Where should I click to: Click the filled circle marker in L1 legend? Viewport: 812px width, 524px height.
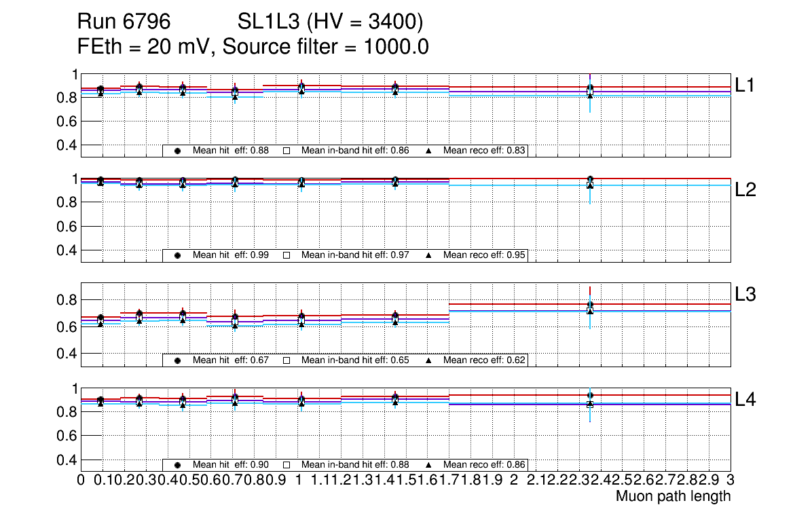(177, 151)
